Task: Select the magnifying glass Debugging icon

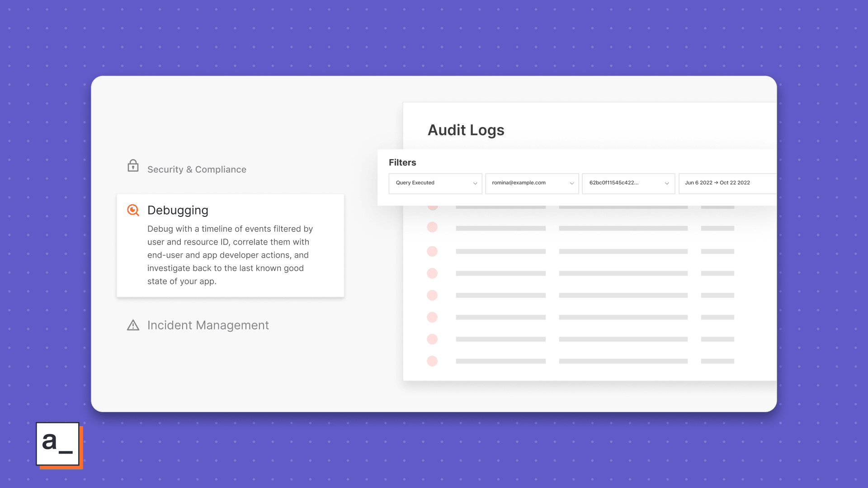Action: [x=133, y=210]
